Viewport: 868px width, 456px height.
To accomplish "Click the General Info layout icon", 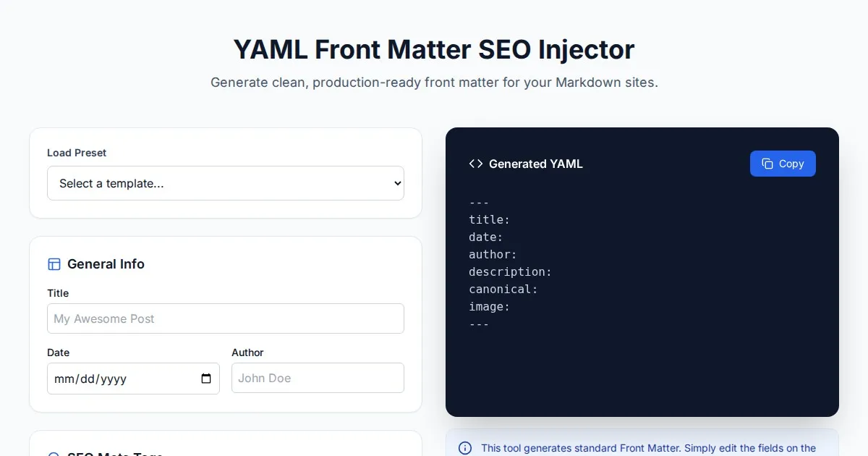I will pos(54,264).
